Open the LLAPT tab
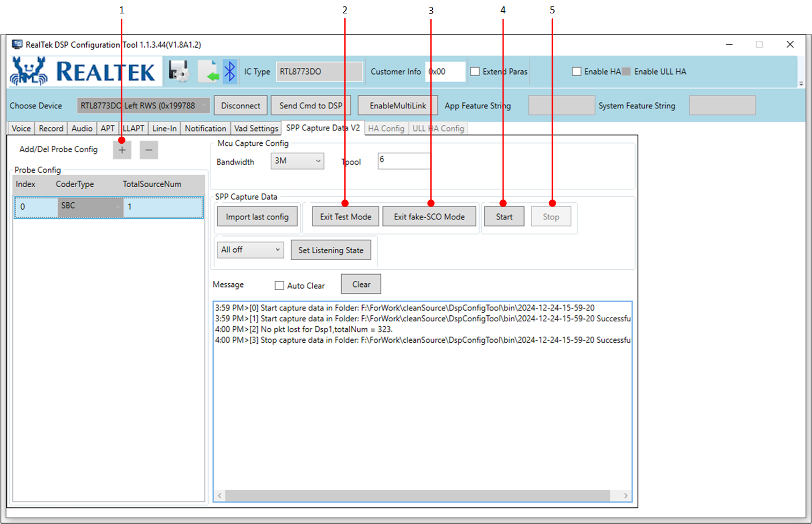Viewport: 812px width, 524px height. click(x=134, y=129)
